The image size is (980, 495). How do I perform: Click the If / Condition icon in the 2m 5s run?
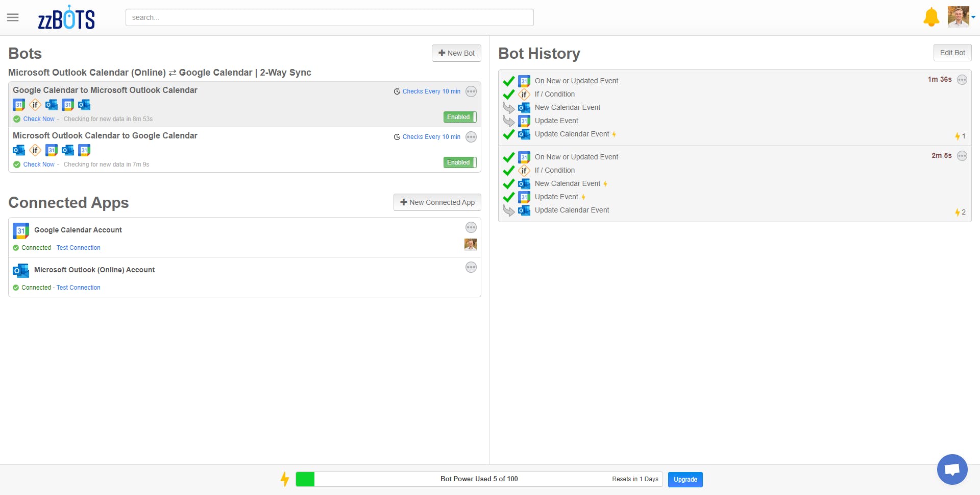click(x=524, y=171)
